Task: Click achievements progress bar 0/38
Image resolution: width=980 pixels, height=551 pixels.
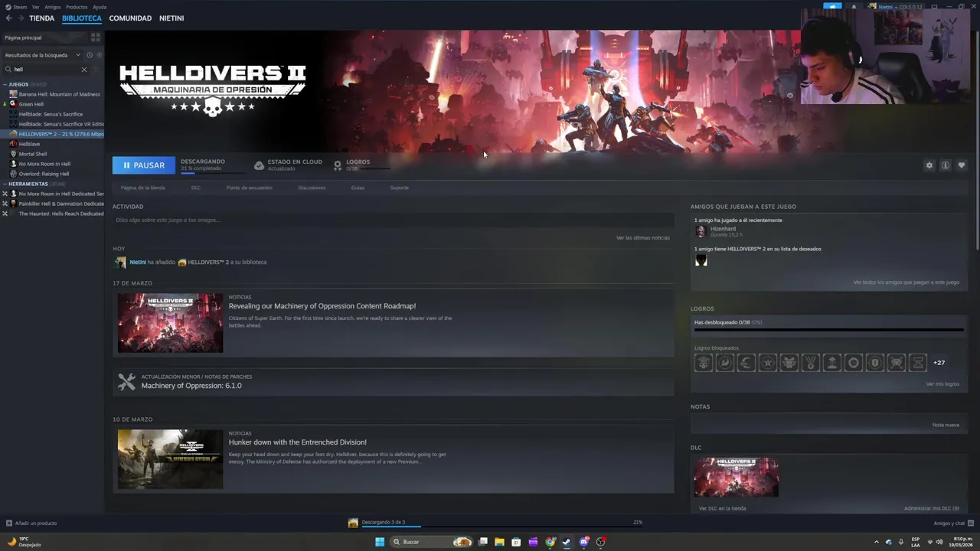Action: [828, 330]
